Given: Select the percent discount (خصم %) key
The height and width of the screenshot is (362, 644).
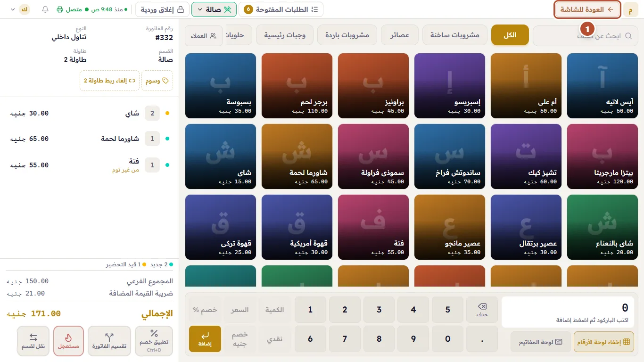Looking at the screenshot, I should tap(205, 310).
